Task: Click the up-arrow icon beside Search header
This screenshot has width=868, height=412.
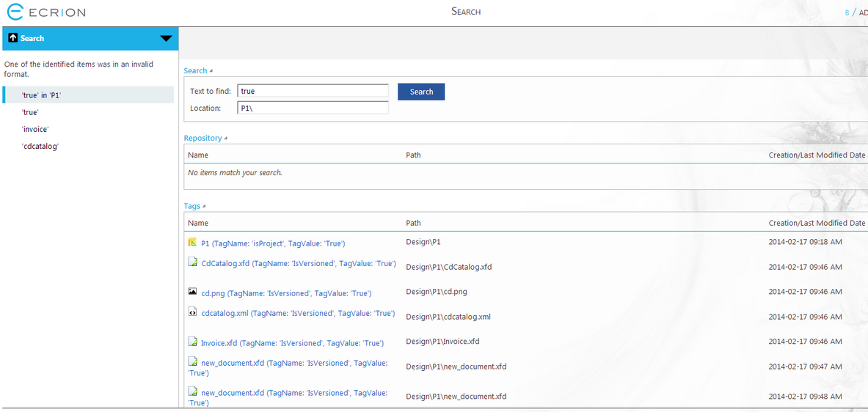Action: click(x=13, y=38)
